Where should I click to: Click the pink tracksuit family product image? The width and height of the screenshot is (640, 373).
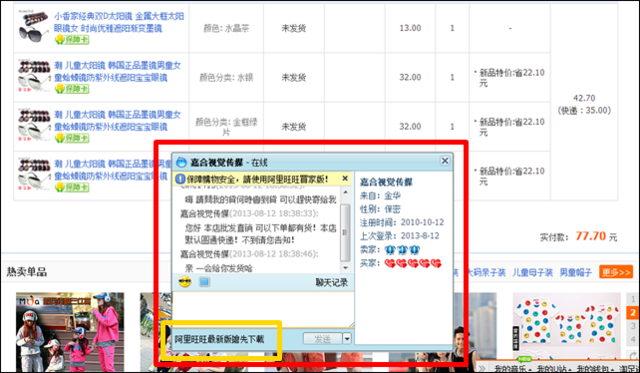pyautogui.click(x=70, y=332)
